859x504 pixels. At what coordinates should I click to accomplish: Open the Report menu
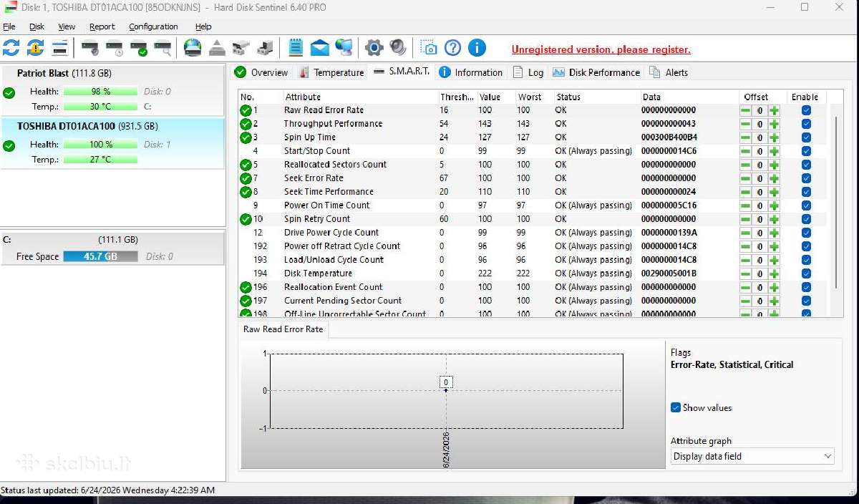pyautogui.click(x=102, y=26)
